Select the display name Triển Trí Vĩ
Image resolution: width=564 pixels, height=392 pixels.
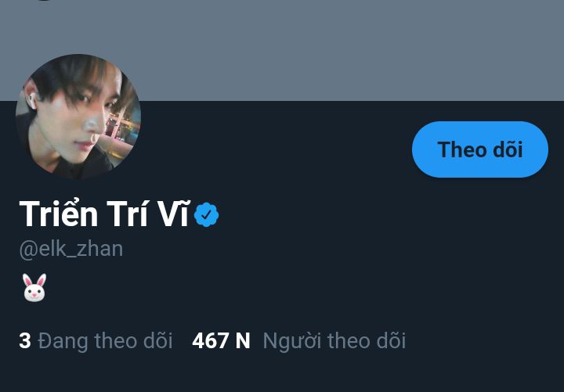104,214
